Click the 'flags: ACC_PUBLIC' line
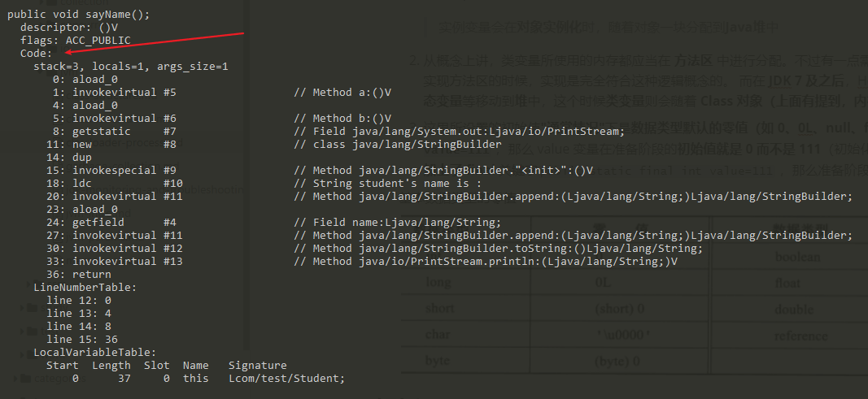 tap(76, 41)
